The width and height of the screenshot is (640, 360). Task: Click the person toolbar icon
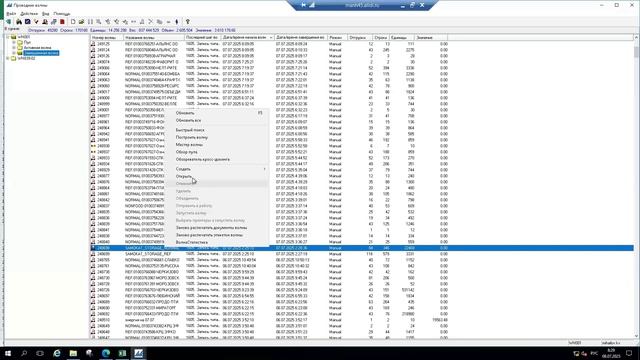pyautogui.click(x=45, y=22)
